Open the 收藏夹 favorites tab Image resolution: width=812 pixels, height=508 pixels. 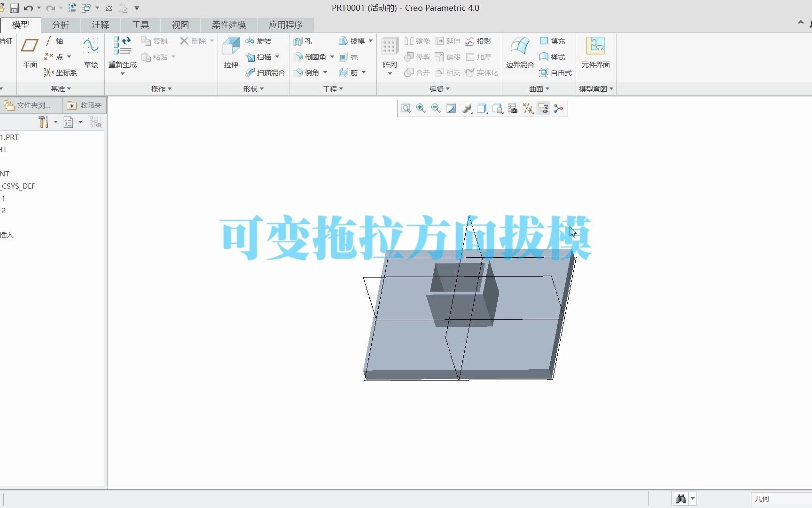point(85,105)
